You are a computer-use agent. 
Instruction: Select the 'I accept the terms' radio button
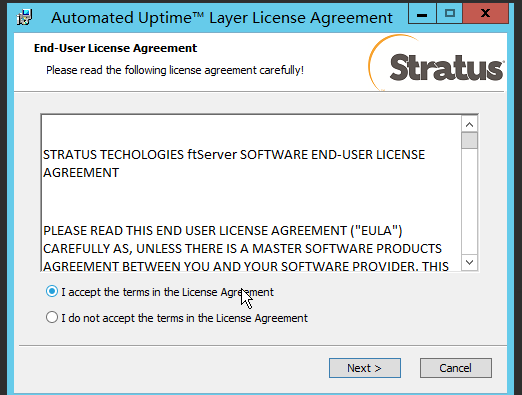coord(52,291)
